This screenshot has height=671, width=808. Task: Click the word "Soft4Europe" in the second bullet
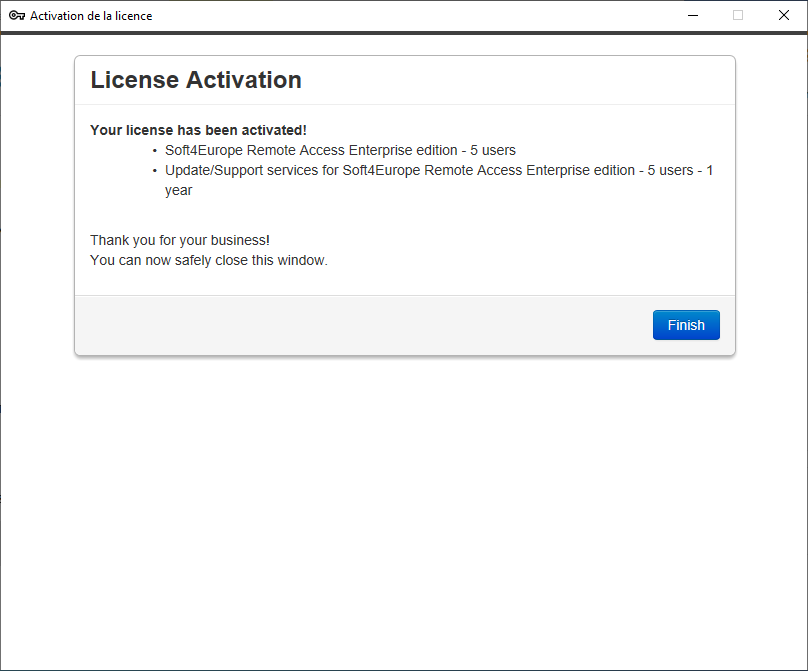(x=382, y=170)
